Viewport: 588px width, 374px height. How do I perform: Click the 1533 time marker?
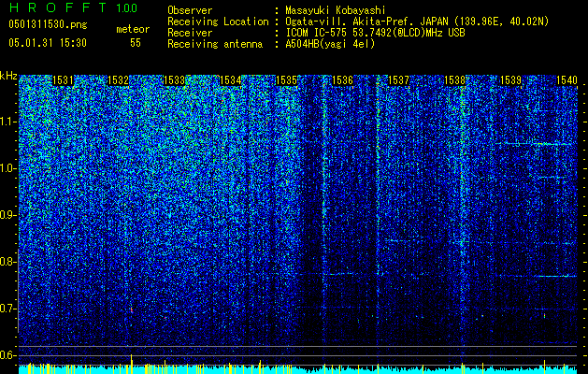point(175,80)
